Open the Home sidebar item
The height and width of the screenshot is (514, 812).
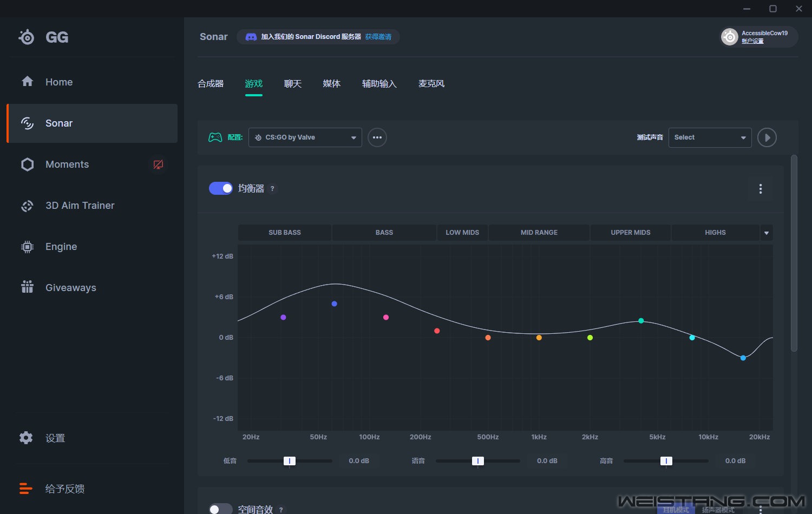(92, 82)
